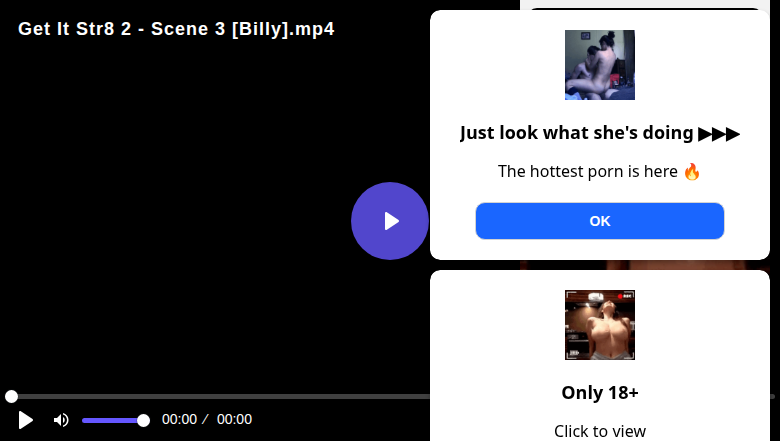780x441 pixels.
Task: Click the top notification's subtitle text line
Action: (x=599, y=172)
